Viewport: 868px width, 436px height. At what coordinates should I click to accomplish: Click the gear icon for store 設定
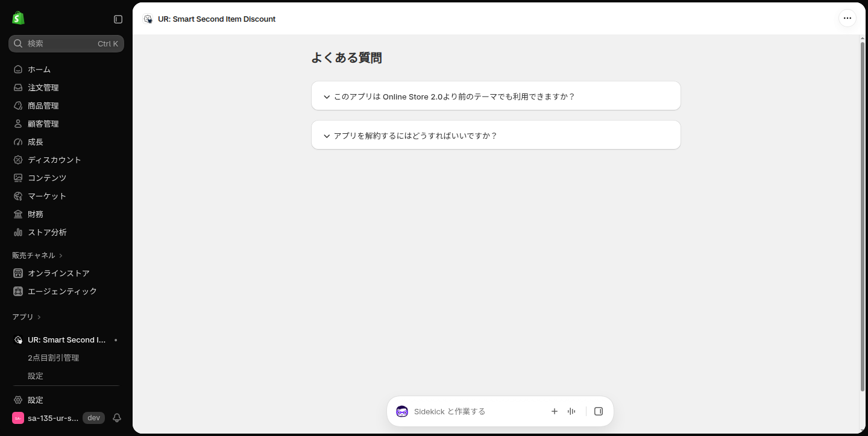click(x=18, y=400)
